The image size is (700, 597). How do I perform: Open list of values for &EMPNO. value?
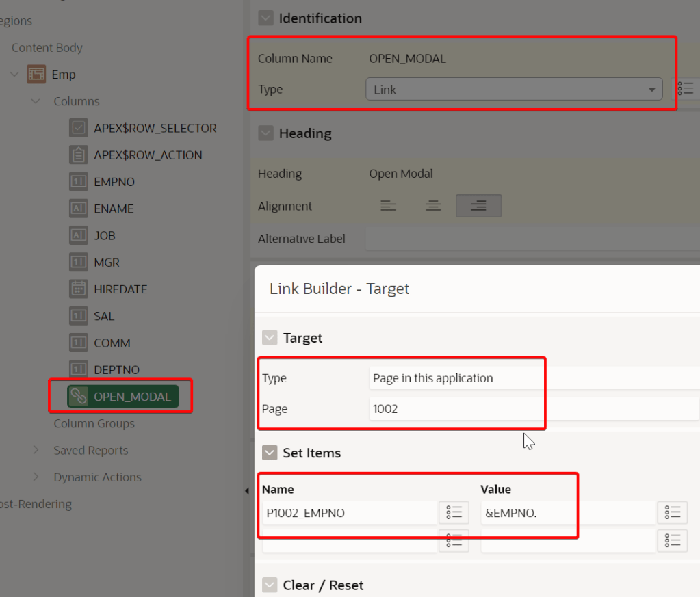(x=672, y=512)
